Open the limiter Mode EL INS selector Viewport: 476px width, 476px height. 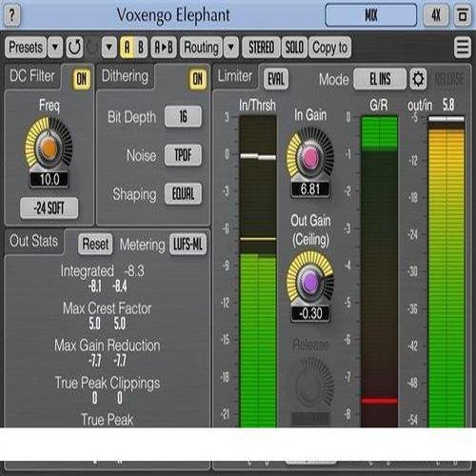(380, 79)
